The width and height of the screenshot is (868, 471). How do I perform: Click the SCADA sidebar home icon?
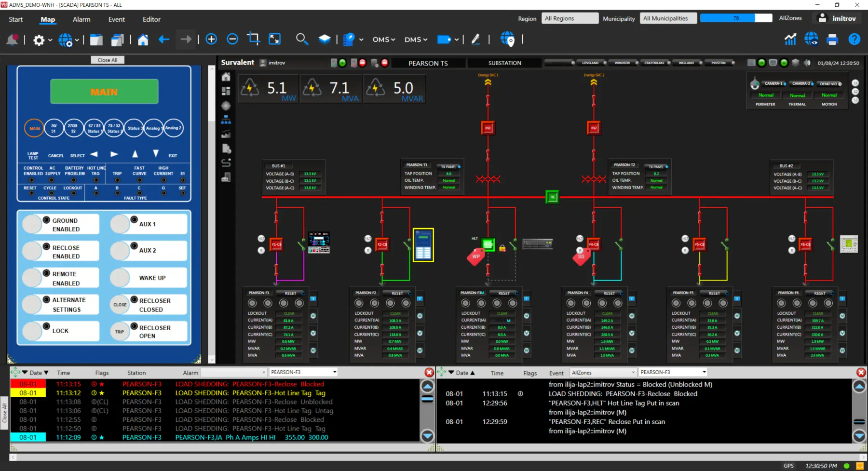226,77
